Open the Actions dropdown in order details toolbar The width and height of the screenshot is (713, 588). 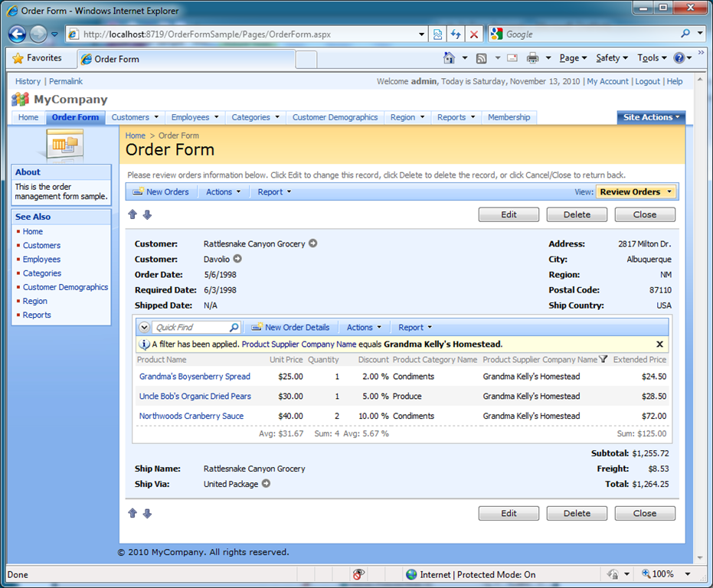tap(364, 328)
